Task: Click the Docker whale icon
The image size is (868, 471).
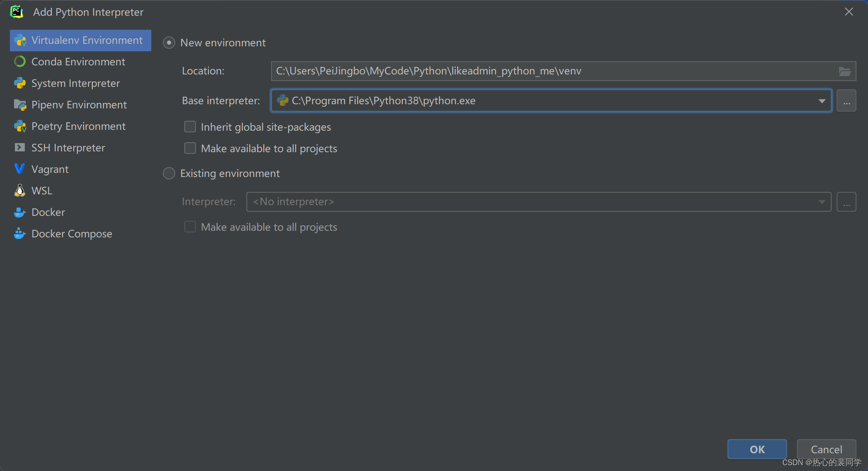Action: (x=20, y=212)
